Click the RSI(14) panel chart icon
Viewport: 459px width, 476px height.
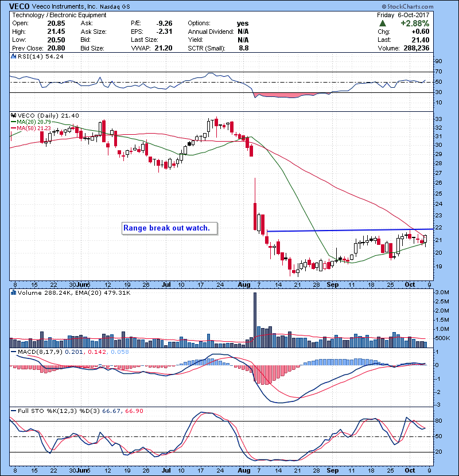(13, 56)
